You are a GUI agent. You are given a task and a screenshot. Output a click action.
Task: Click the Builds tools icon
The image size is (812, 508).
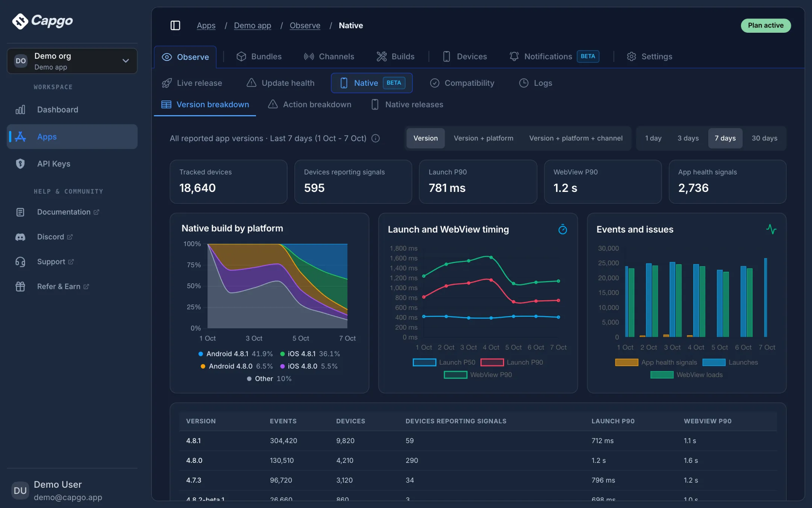[x=382, y=56]
